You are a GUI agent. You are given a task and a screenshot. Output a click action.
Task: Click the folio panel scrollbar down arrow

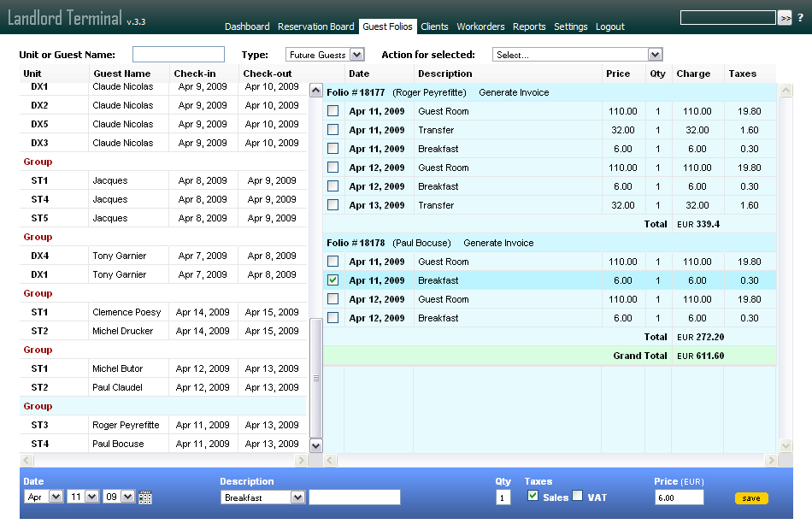coord(785,445)
